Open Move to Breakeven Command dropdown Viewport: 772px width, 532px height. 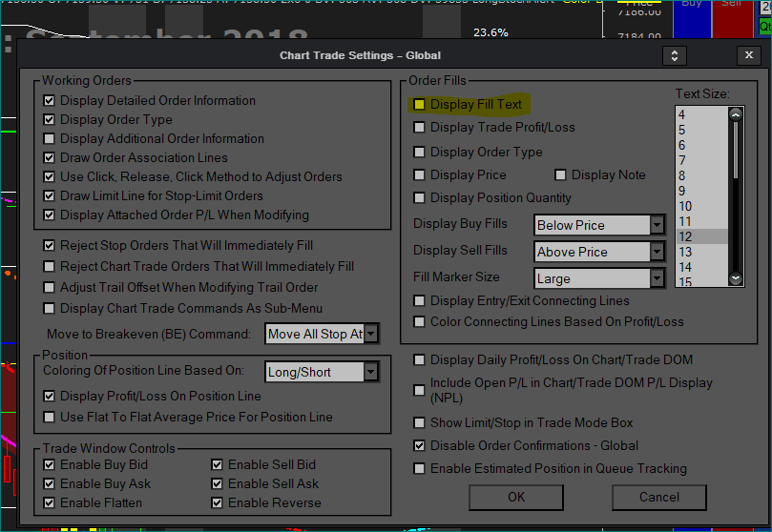pyautogui.click(x=370, y=334)
